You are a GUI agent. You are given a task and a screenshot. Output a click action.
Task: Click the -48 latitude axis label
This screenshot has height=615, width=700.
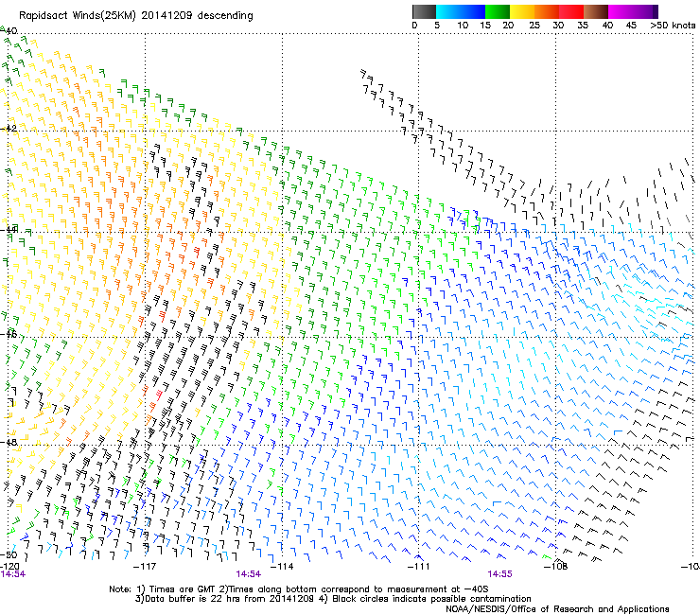(x=9, y=442)
